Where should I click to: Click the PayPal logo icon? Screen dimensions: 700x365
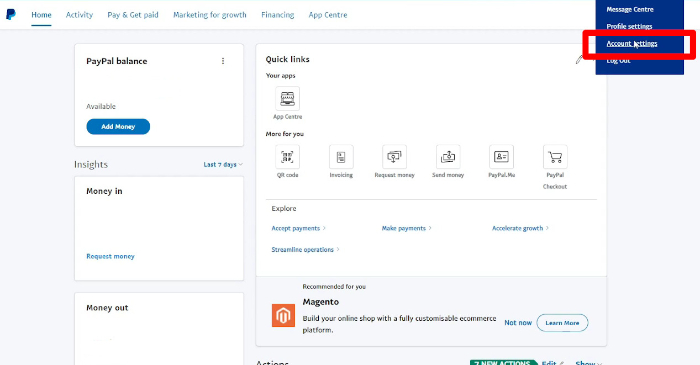pos(11,14)
